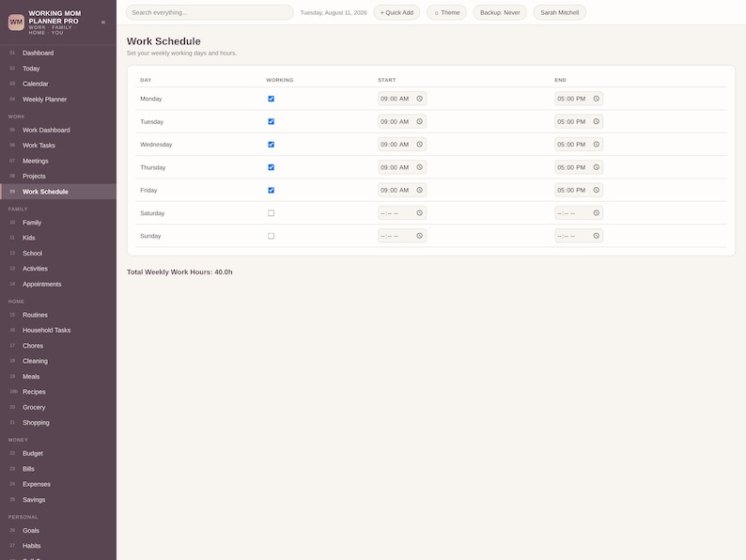Select Work Schedule sidebar item
Viewport: 746px width, 560px height.
[58, 192]
